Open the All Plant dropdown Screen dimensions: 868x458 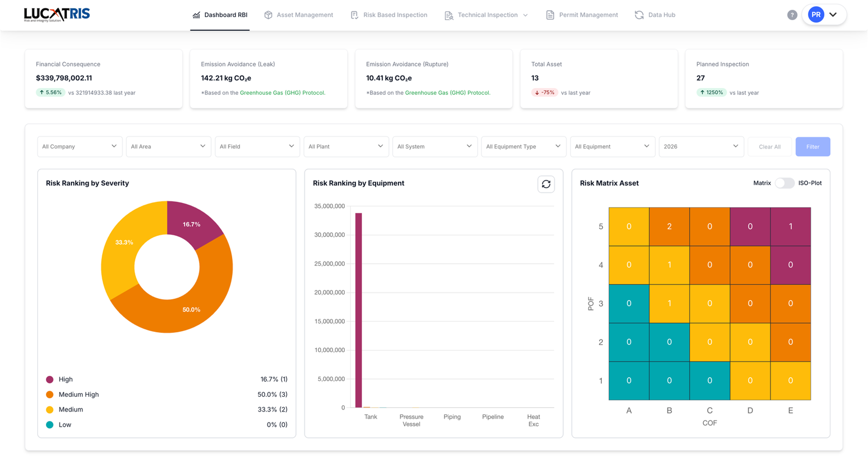click(346, 147)
